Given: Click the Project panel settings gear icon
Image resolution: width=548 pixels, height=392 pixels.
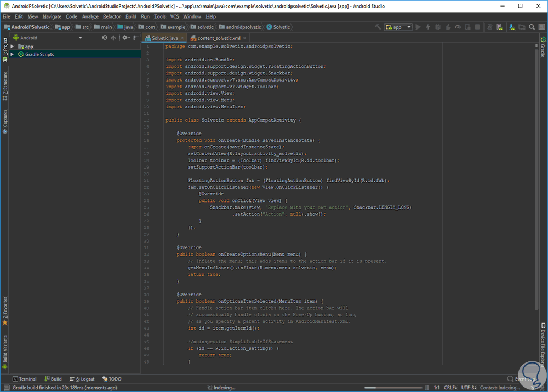Looking at the screenshot, I should [x=125, y=38].
